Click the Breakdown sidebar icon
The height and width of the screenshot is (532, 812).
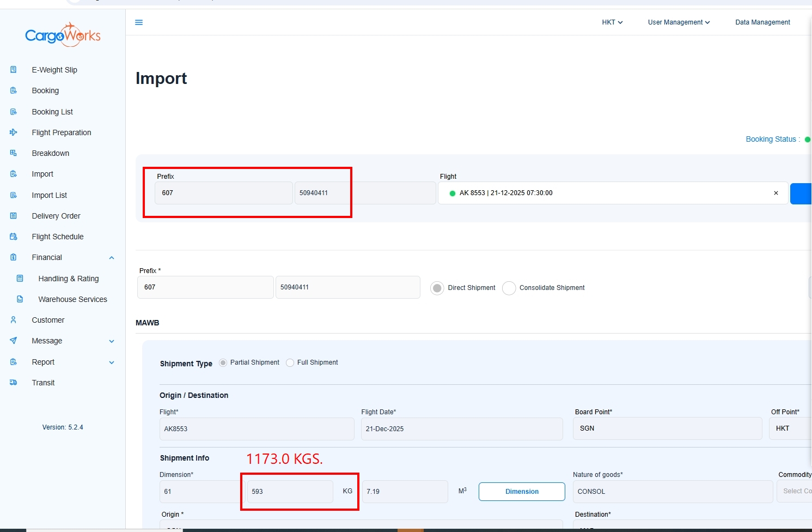(x=14, y=153)
